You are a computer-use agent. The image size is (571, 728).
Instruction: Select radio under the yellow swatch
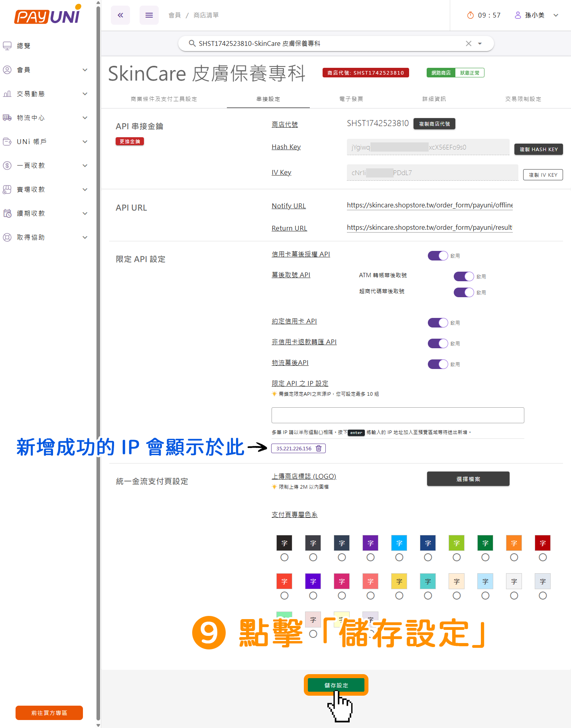(x=399, y=596)
